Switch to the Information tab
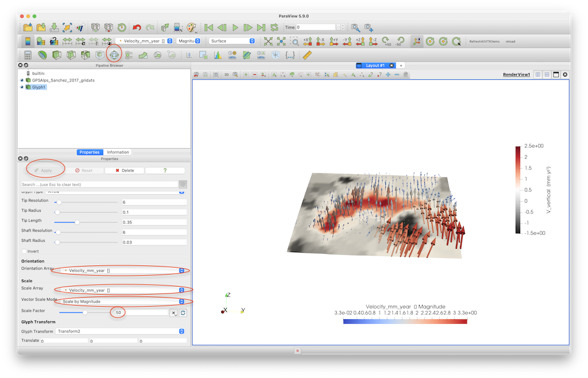Viewport: 588px width, 378px height. click(x=118, y=152)
